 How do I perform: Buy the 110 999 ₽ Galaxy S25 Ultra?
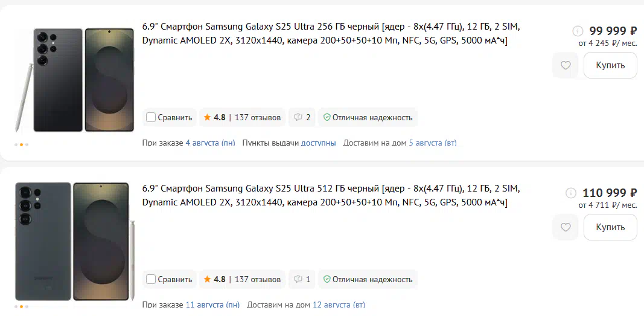(610, 227)
